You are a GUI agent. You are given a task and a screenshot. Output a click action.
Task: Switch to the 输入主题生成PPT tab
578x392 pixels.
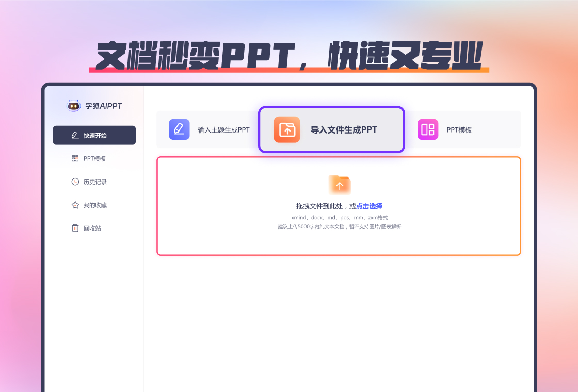coord(214,129)
